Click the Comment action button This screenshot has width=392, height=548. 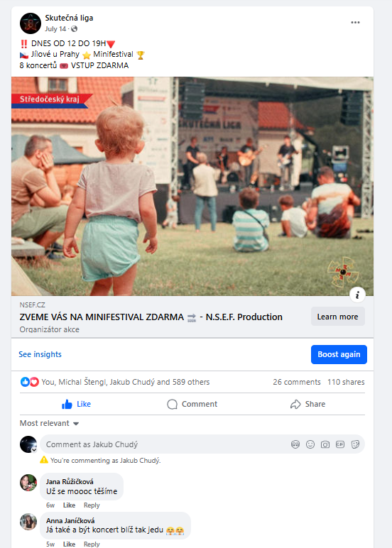tap(192, 404)
